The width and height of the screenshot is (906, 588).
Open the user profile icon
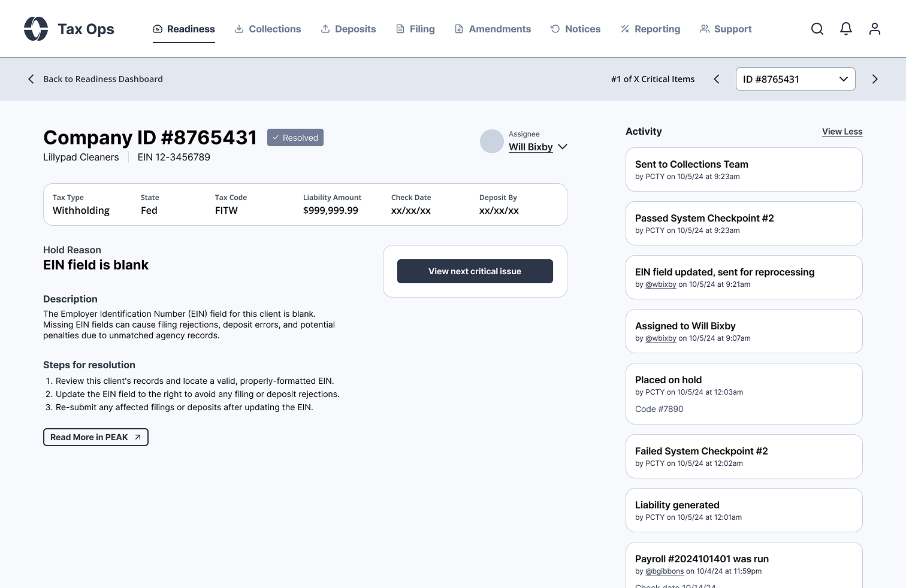click(x=874, y=29)
